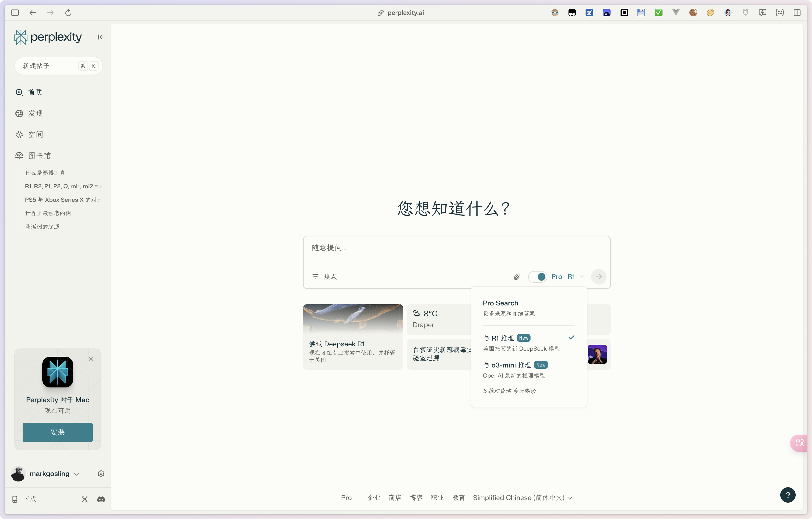812x519 pixels.
Task: Open 图书馆 in sidebar
Action: (x=39, y=156)
